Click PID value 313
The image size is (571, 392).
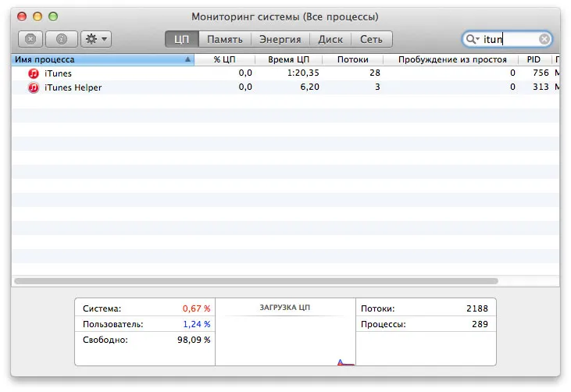[541, 87]
